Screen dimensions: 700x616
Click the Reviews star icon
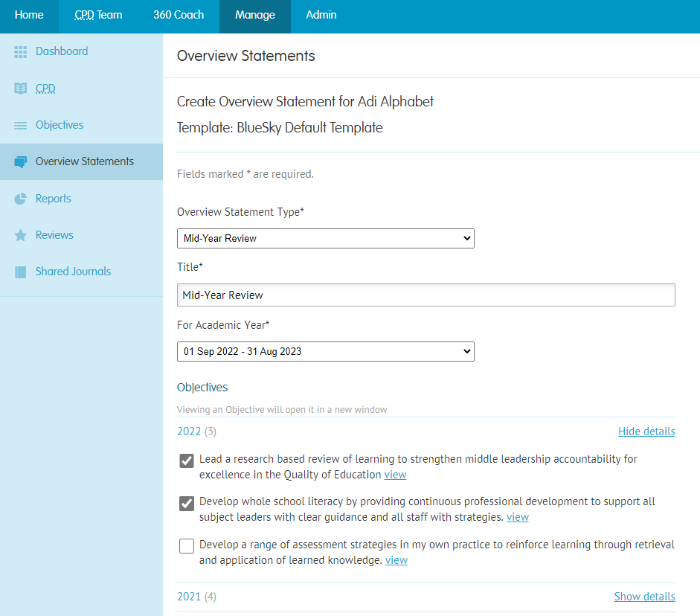(21, 235)
